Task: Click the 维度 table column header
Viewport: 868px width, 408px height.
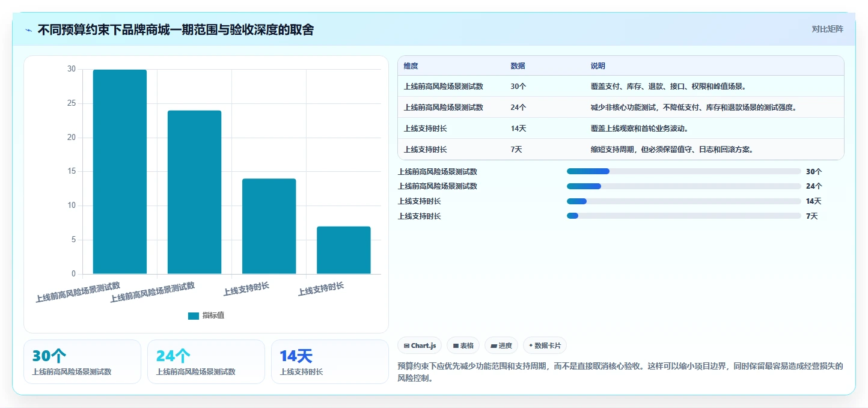Action: (x=411, y=66)
